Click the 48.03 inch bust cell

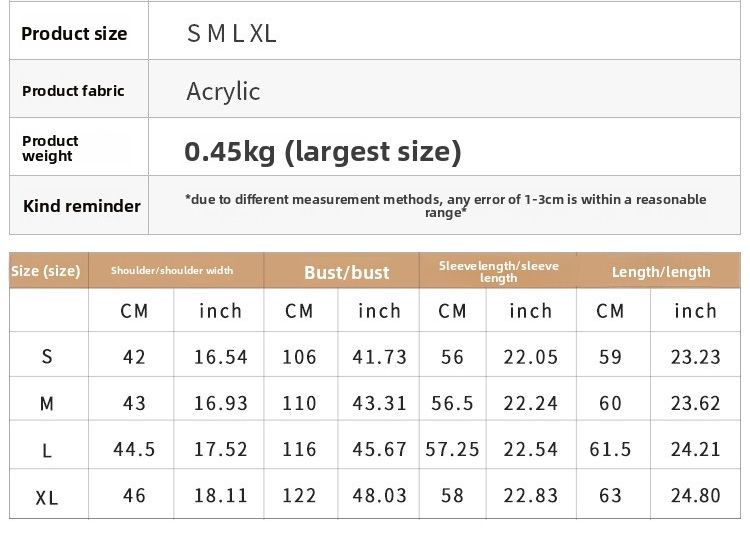pyautogui.click(x=380, y=496)
